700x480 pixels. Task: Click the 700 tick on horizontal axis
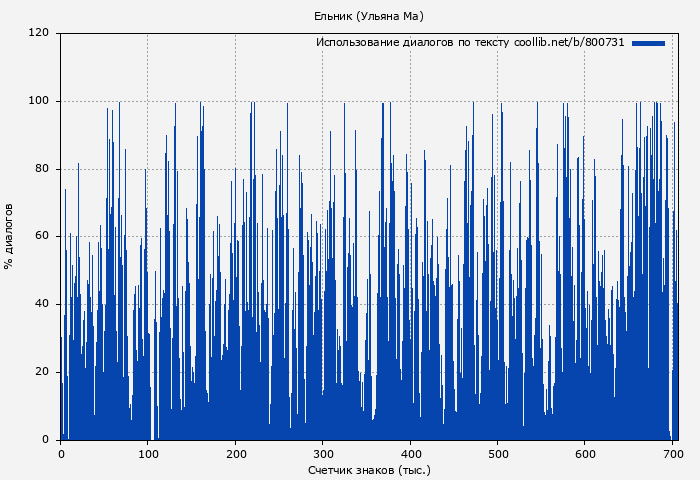(671, 453)
